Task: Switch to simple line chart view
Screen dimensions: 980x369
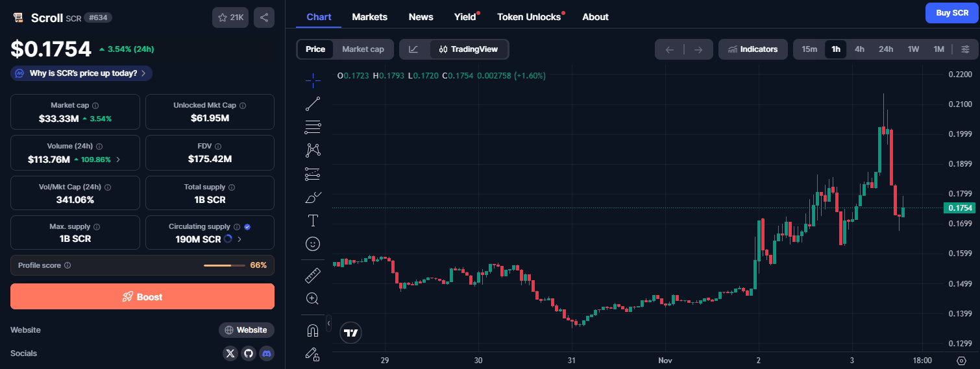Action: (x=414, y=49)
